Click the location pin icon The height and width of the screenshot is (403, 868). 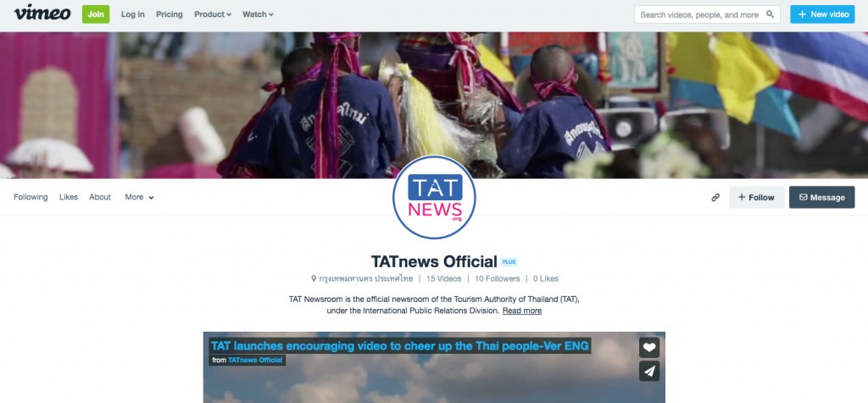[314, 278]
